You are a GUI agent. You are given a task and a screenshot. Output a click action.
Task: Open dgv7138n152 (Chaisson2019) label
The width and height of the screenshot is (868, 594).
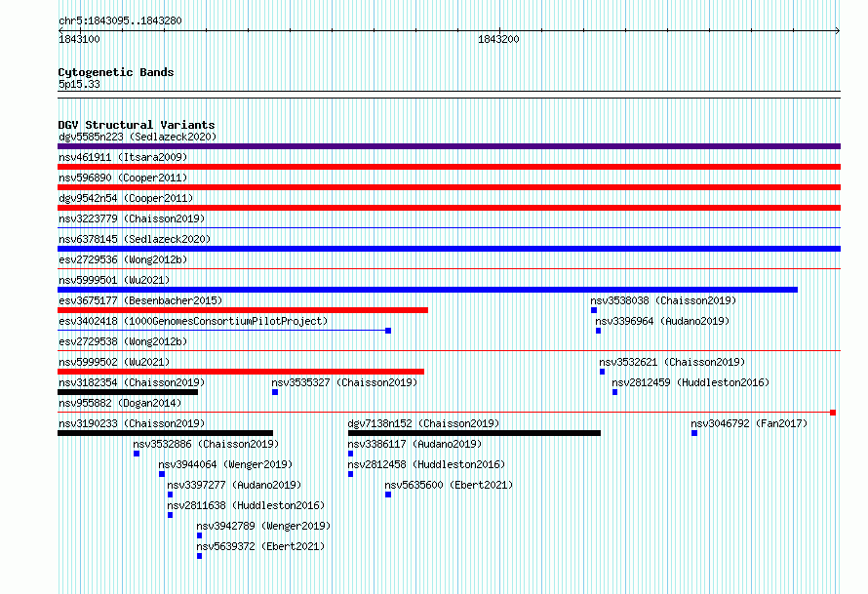point(423,423)
